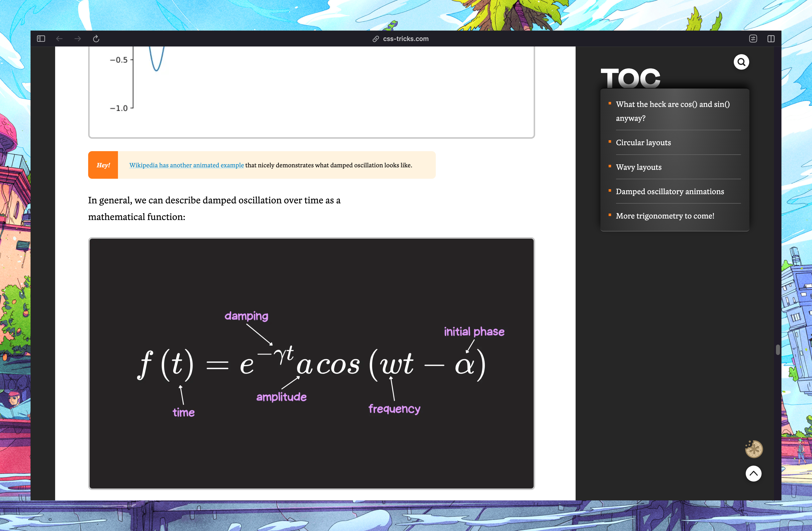Toggle the split view icon
812x531 pixels.
771,39
